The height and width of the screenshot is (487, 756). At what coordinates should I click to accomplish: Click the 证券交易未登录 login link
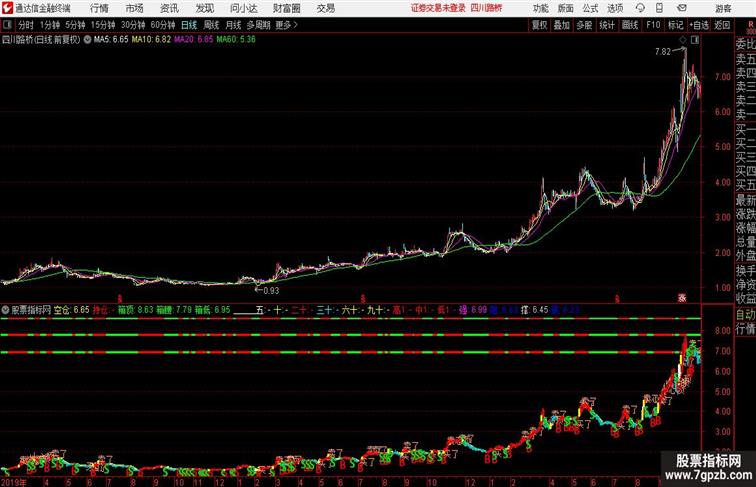click(x=438, y=8)
